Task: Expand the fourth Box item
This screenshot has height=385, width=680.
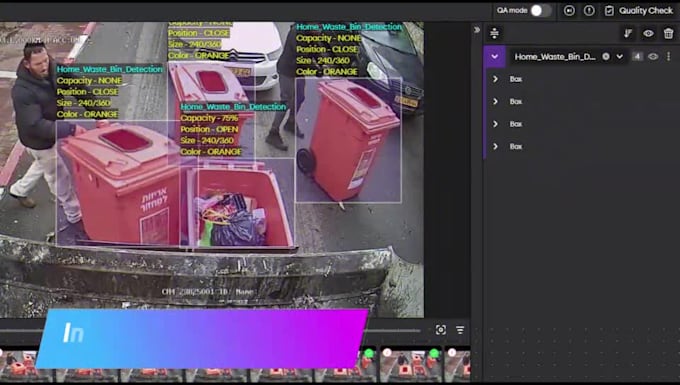Action: pyautogui.click(x=495, y=147)
